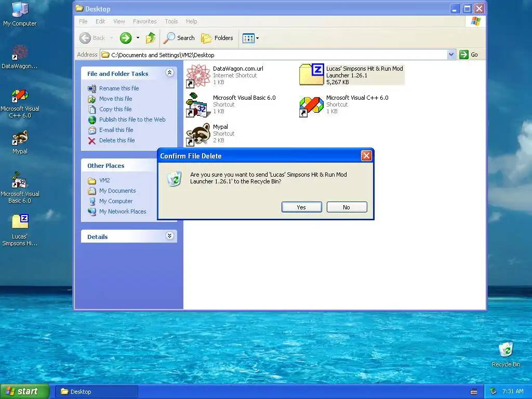
Task: Click the Search toolbar button
Action: tap(179, 38)
